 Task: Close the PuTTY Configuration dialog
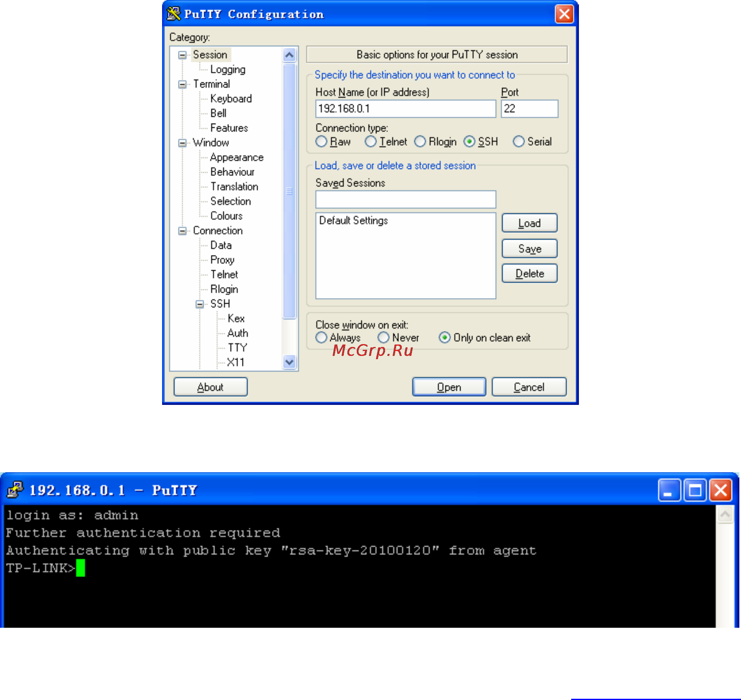tap(564, 14)
